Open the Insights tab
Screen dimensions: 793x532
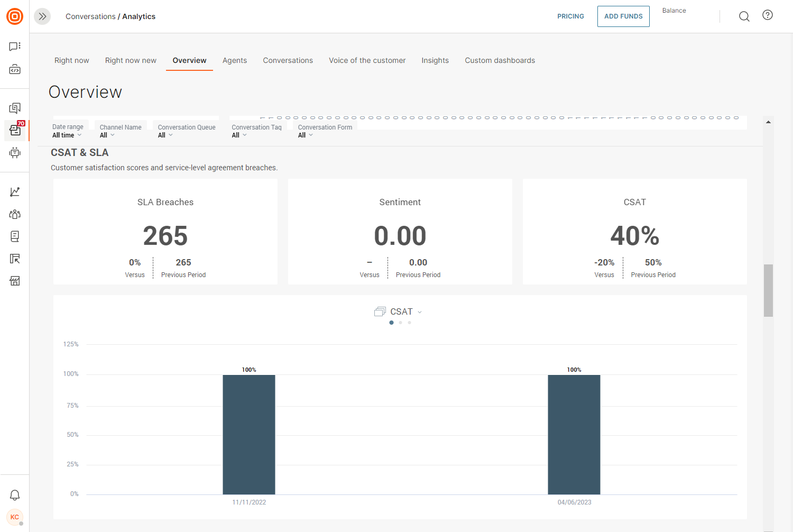[435, 60]
